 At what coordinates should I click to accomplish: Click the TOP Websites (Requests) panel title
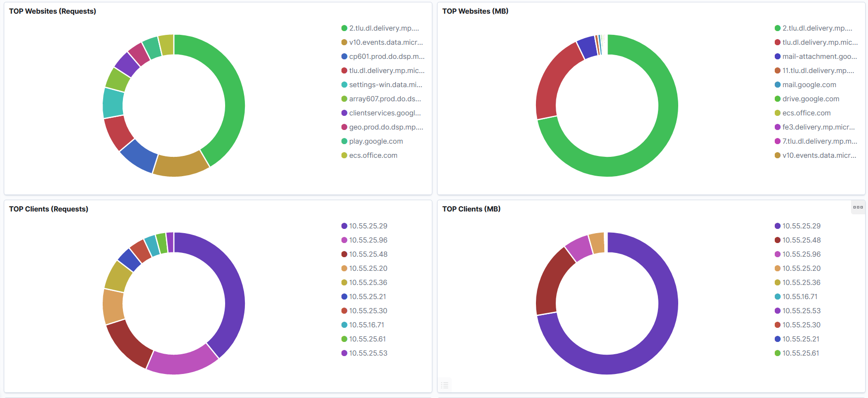(x=52, y=11)
